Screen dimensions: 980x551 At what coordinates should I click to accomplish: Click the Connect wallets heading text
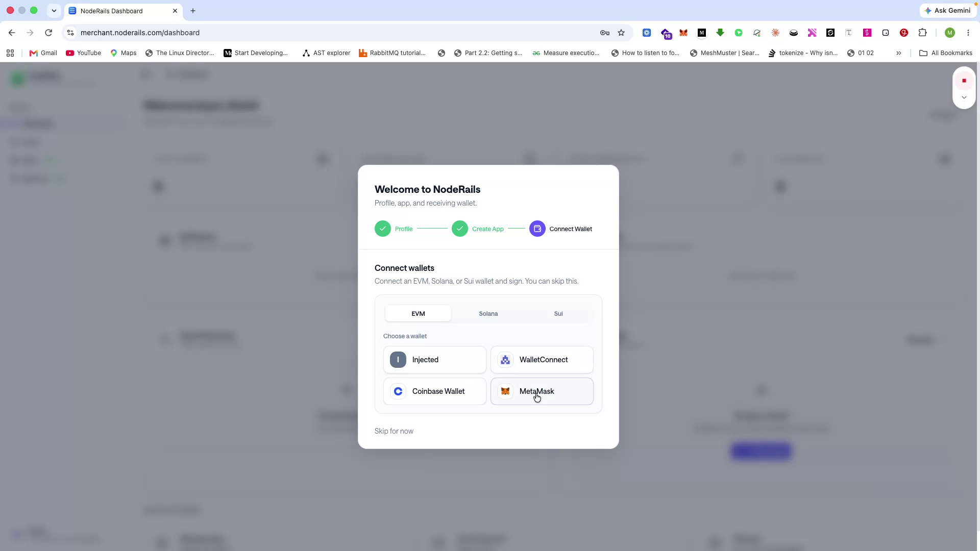pyautogui.click(x=404, y=268)
